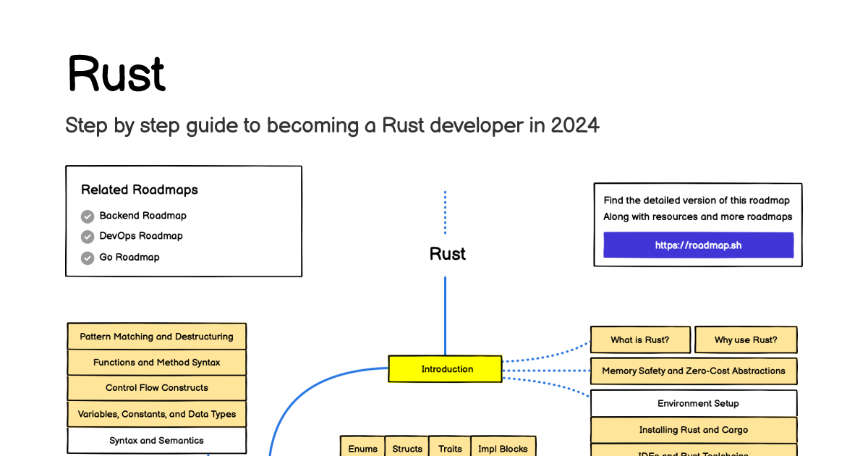Viewport: 868px width, 456px height.
Task: Open the Go Roadmap link
Action: point(129,257)
